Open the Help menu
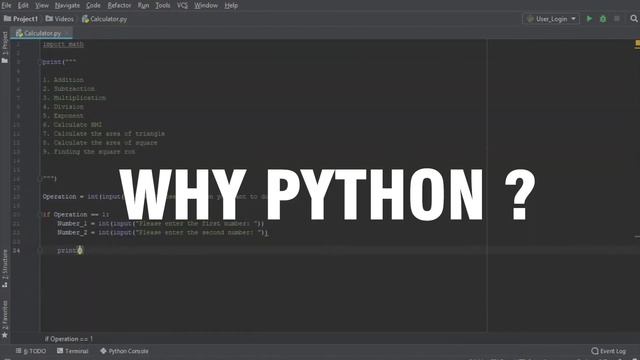 coord(231,5)
